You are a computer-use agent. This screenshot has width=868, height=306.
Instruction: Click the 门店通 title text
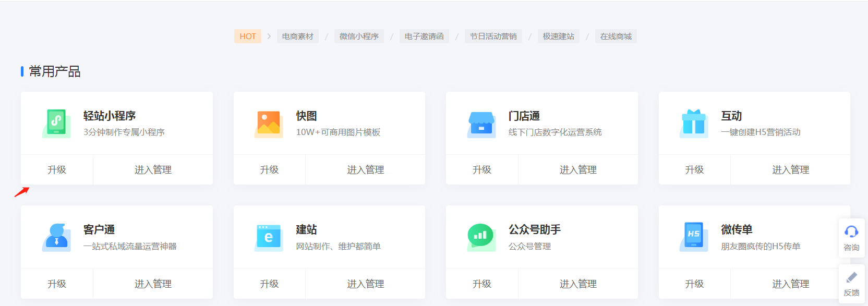[524, 116]
